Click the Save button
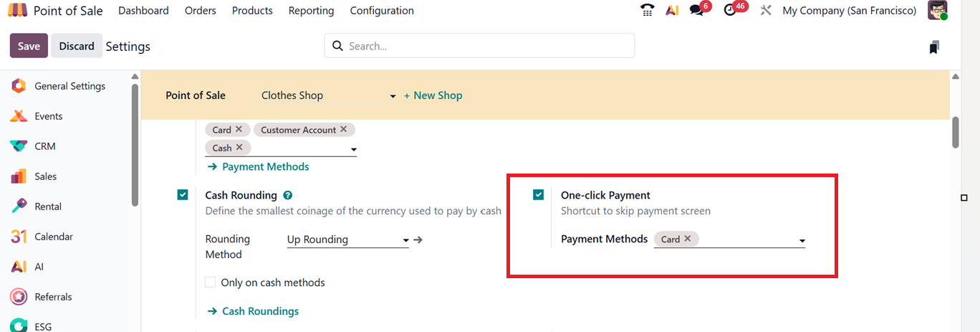This screenshot has height=332, width=980. [x=29, y=46]
